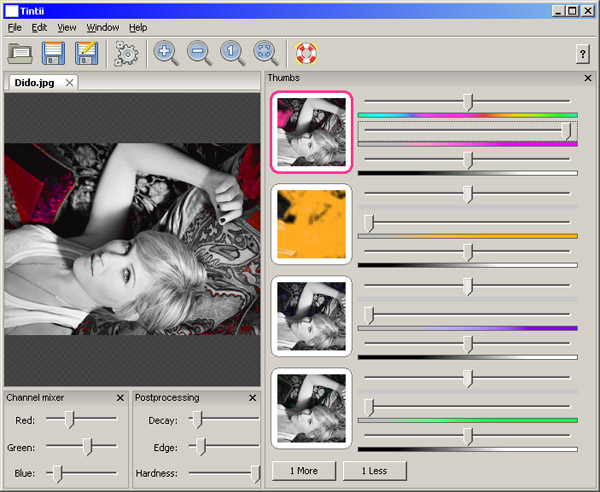Open help via the lifebuoy icon

pyautogui.click(x=304, y=54)
